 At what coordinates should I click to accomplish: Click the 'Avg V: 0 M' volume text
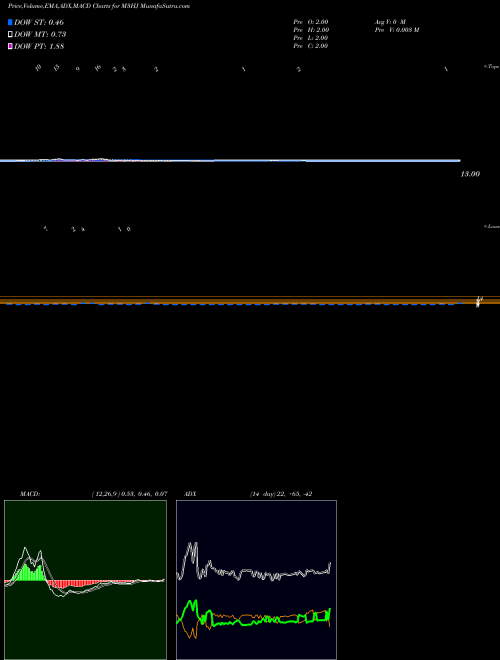point(390,21)
